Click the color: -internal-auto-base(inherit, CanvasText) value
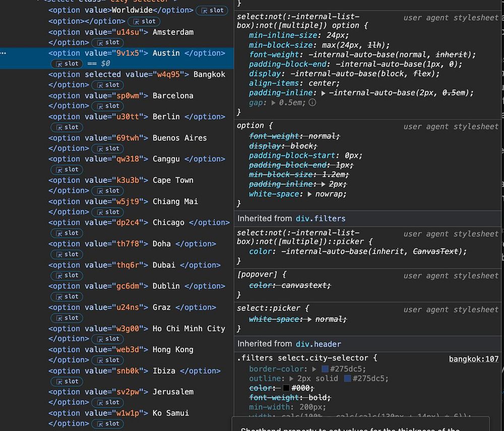Image resolution: width=504 pixels, height=431 pixels. 371,252
